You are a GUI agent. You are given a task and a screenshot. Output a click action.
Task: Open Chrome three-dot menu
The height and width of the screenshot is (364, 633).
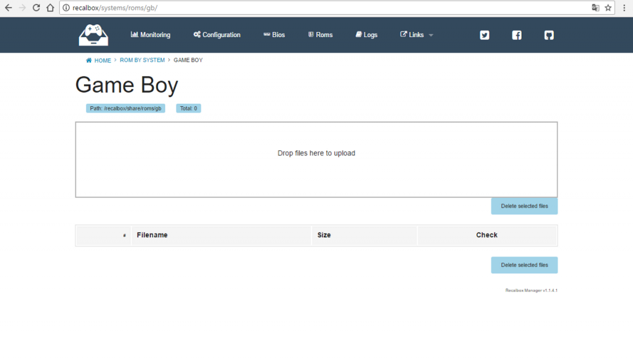pyautogui.click(x=626, y=7)
